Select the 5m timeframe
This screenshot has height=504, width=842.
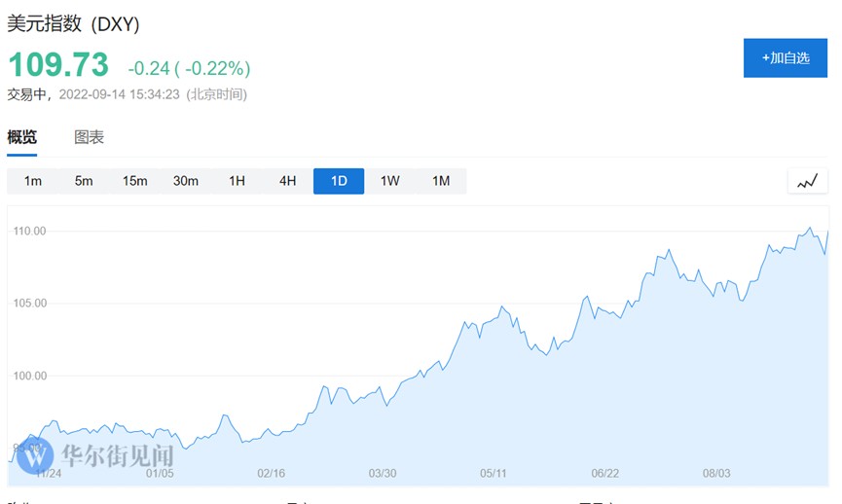tap(84, 181)
